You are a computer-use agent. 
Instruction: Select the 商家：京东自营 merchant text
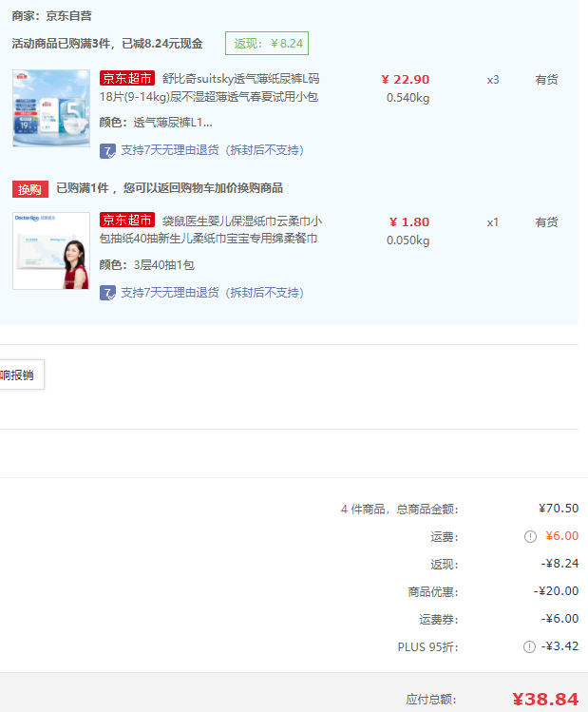51,16
